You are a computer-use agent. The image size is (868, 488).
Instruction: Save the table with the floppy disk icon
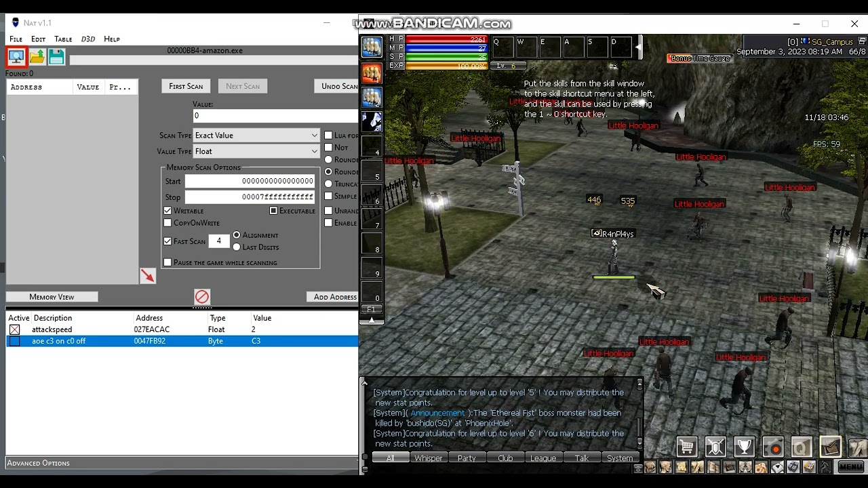[56, 57]
